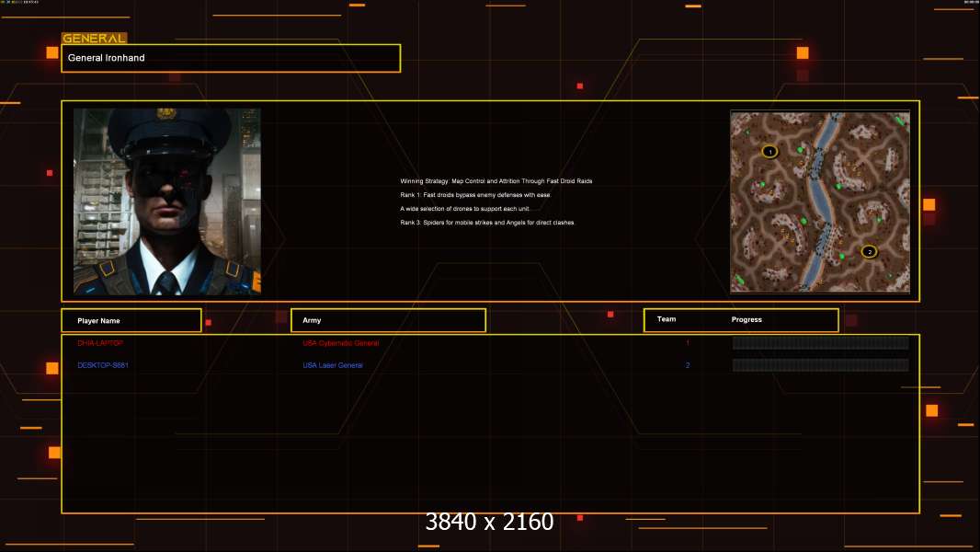Select player name DESKTOP-S681

click(x=102, y=365)
